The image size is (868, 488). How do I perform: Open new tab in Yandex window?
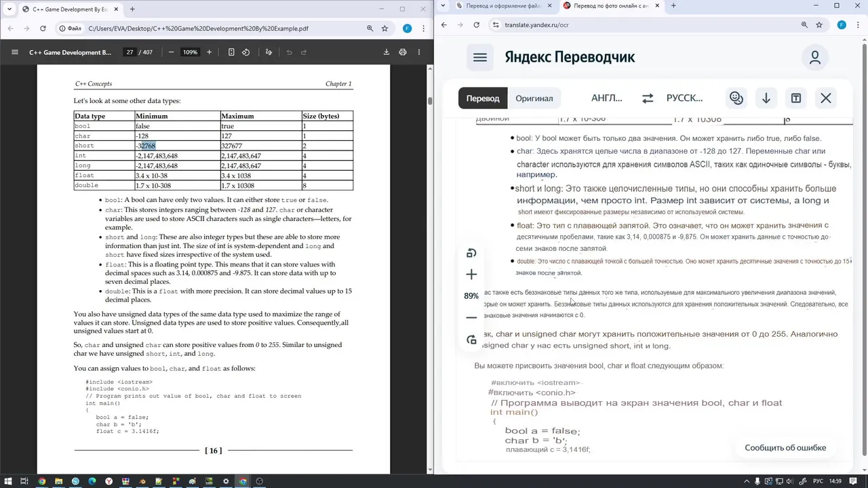[673, 5]
